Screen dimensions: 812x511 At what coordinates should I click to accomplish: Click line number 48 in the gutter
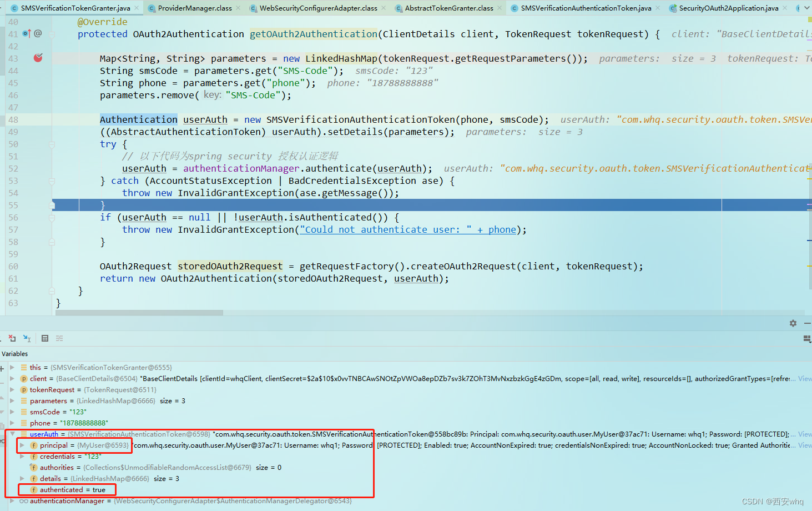(13, 120)
